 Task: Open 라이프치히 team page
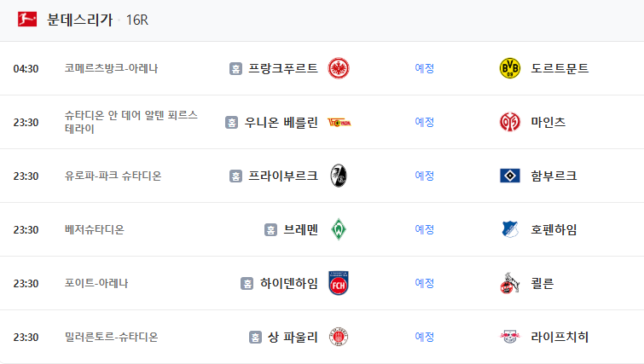tap(560, 337)
